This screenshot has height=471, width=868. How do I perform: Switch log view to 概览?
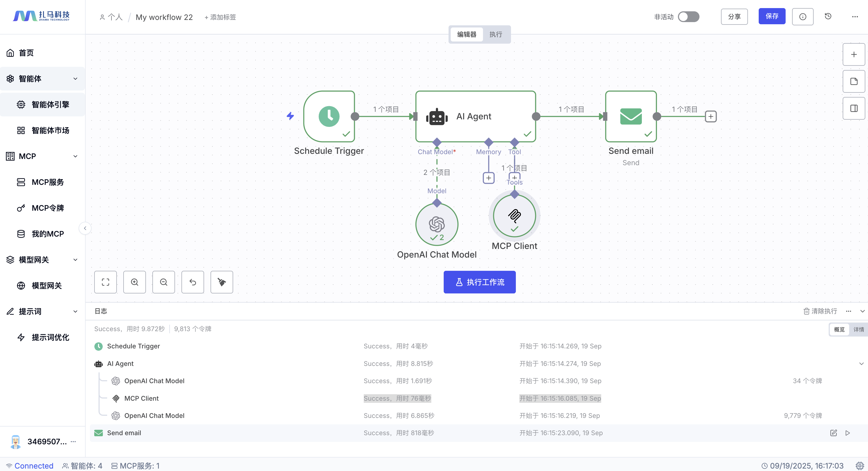[x=839, y=329]
